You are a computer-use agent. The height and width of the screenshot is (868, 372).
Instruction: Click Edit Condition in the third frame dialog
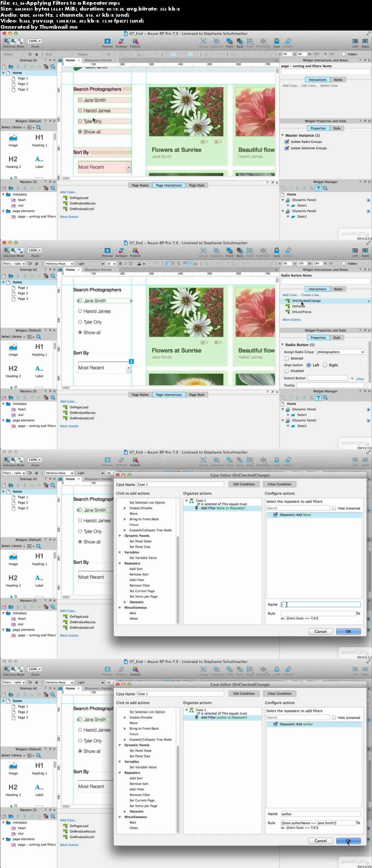244,484
